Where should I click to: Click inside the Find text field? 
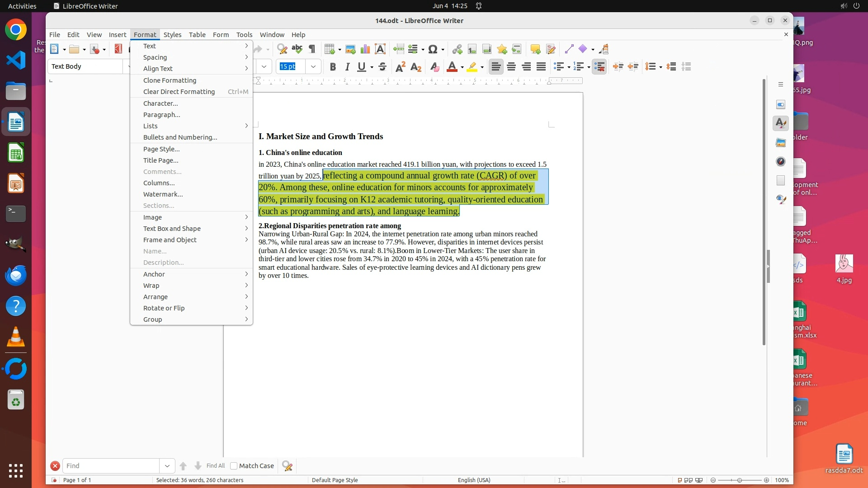coord(111,466)
